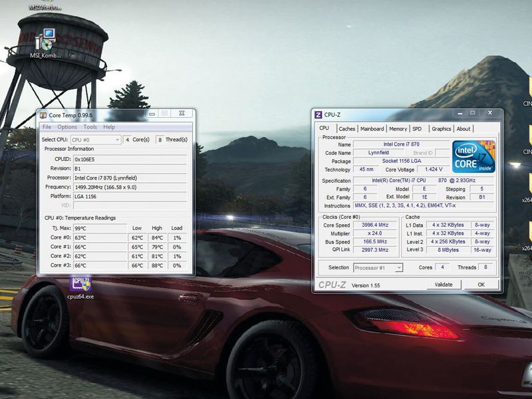Click the OK button in CPU-Z
The image size is (532, 399).
click(481, 284)
